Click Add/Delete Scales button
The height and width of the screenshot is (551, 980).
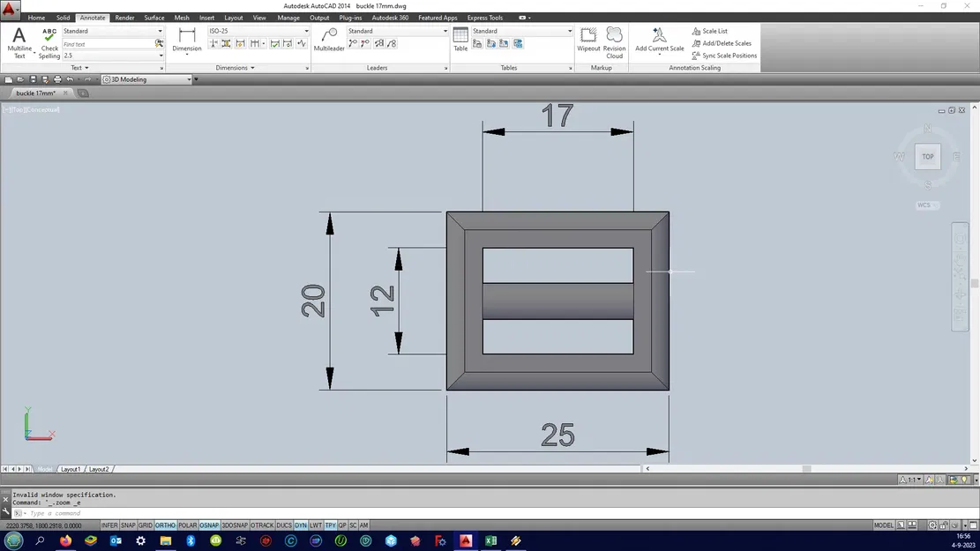click(722, 43)
